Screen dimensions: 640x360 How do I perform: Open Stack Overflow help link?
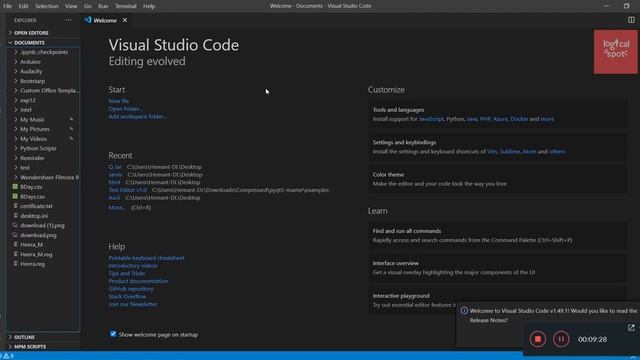coord(127,297)
